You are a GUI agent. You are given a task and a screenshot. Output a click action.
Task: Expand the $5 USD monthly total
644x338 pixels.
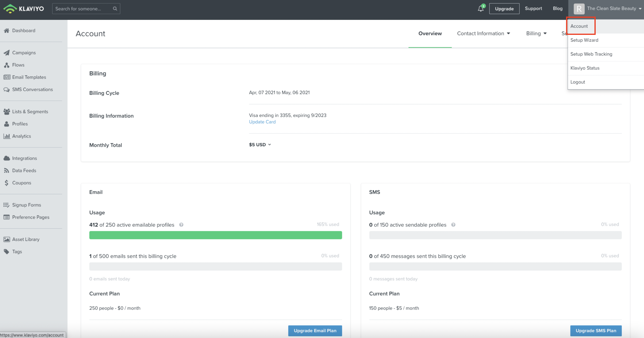tap(260, 145)
